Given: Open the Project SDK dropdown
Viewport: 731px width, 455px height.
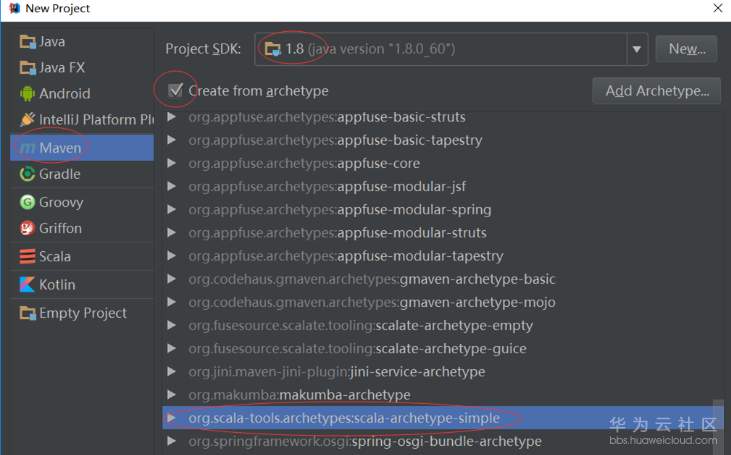Looking at the screenshot, I should pyautogui.click(x=637, y=48).
